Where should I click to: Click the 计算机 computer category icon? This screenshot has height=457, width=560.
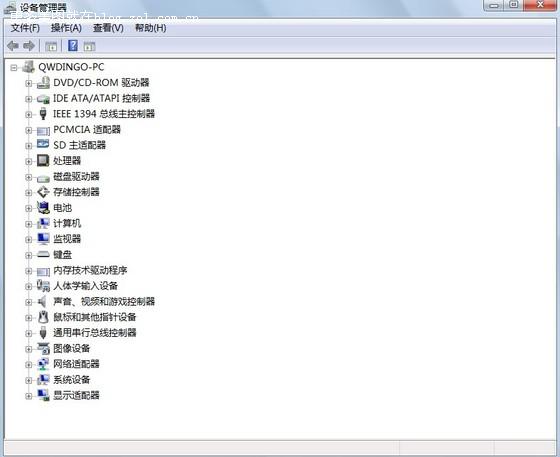coord(43,224)
